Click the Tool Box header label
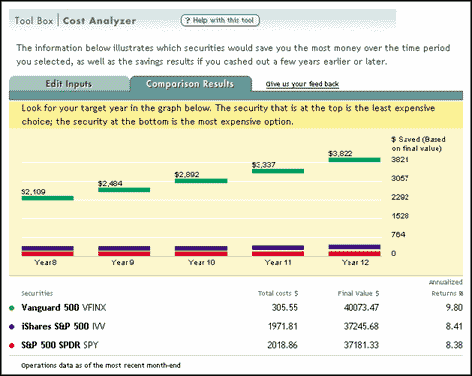 34,21
